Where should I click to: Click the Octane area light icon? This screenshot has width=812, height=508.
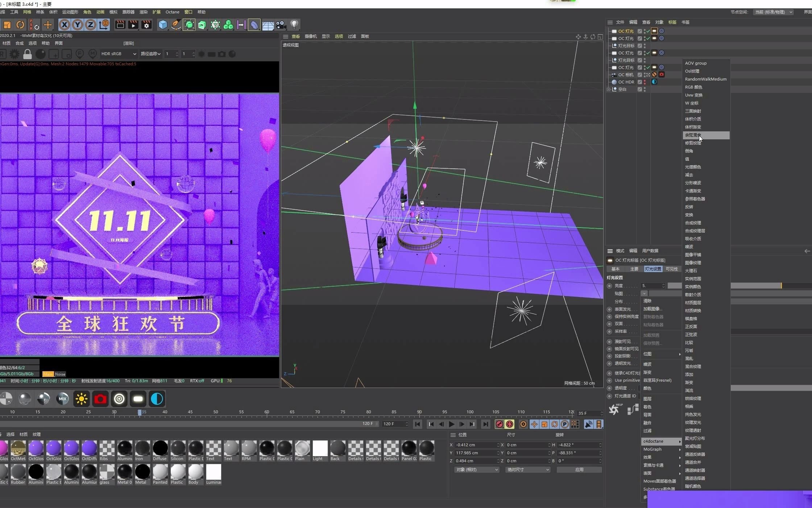[x=138, y=399]
